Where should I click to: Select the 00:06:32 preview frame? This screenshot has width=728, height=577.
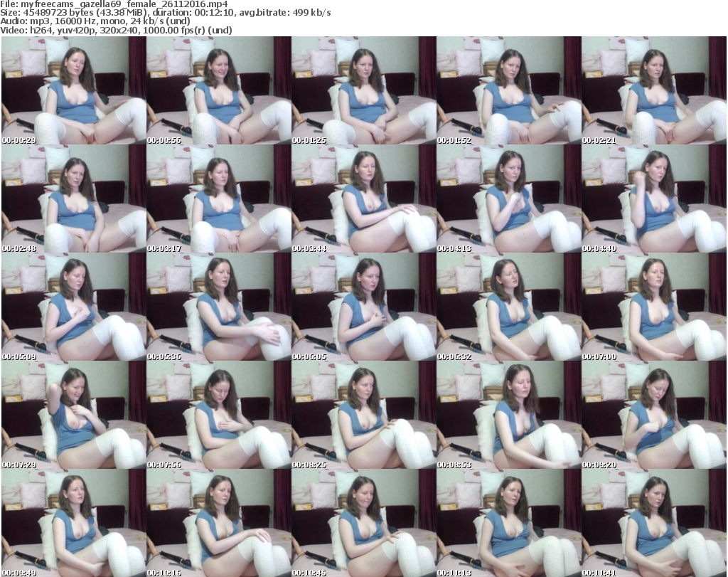coord(509,307)
